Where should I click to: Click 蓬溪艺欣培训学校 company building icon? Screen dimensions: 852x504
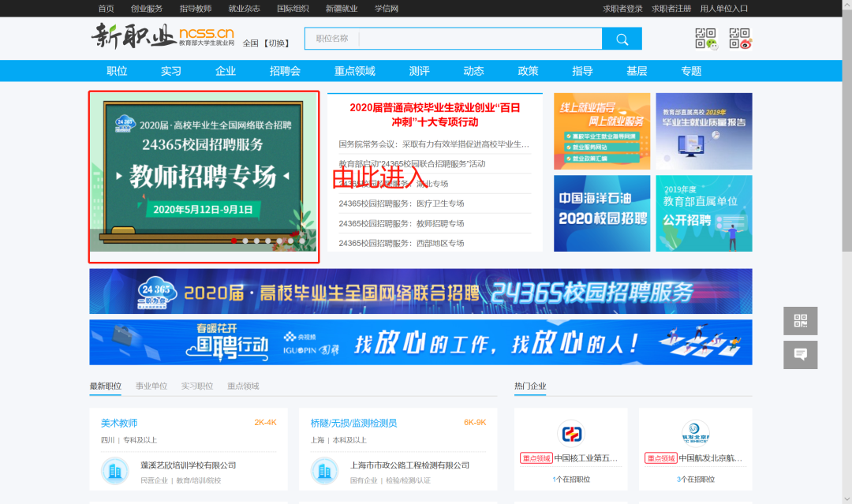[114, 471]
